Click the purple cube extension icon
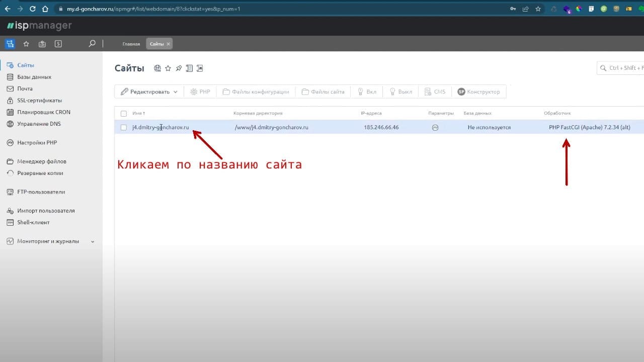Image resolution: width=644 pixels, height=362 pixels. pyautogui.click(x=567, y=9)
